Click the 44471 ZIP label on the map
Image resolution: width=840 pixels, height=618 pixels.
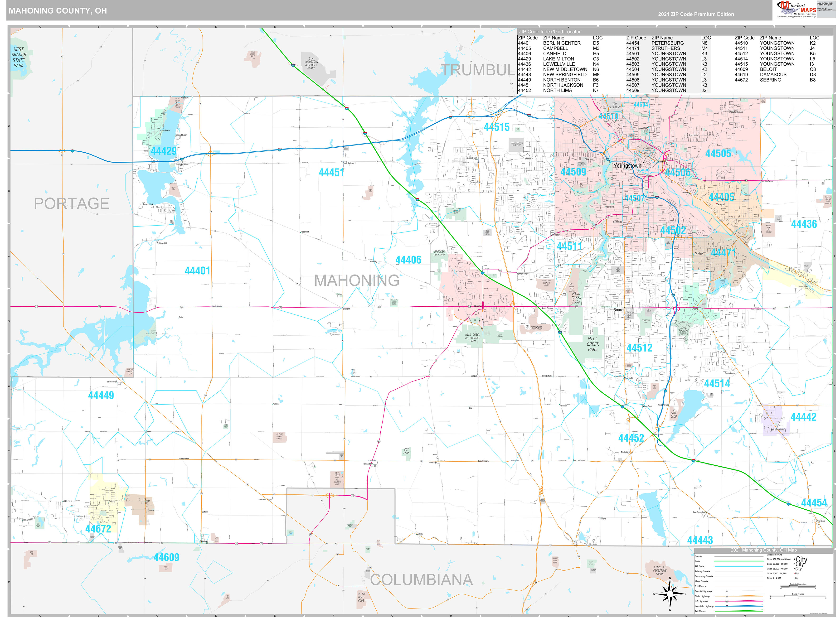723,252
